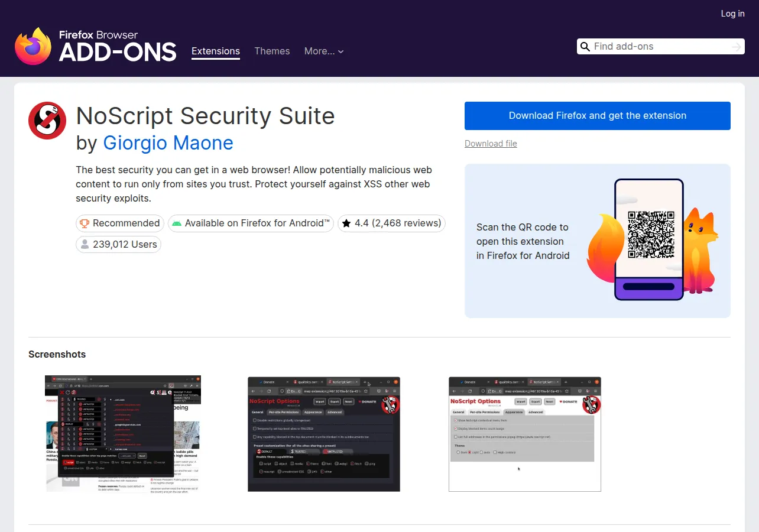Open the light NoScript Options screenshot

pyautogui.click(x=525, y=434)
